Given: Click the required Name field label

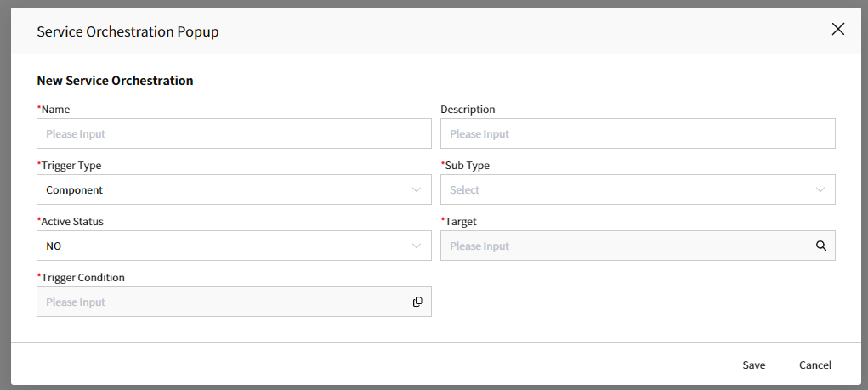Looking at the screenshot, I should click(x=54, y=109).
